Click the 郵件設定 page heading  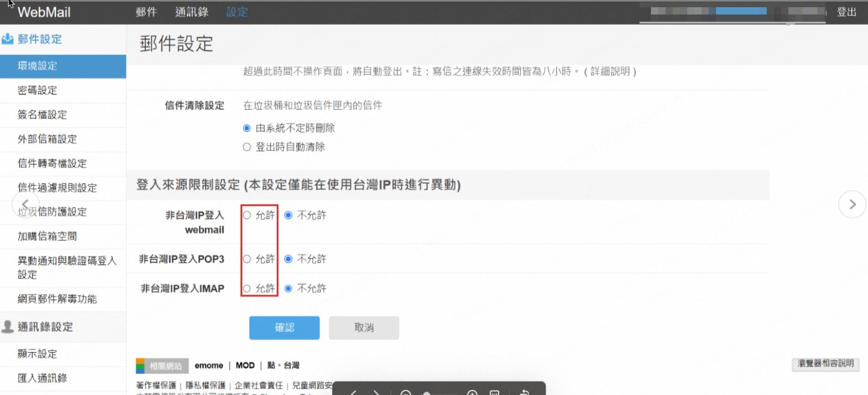(176, 43)
